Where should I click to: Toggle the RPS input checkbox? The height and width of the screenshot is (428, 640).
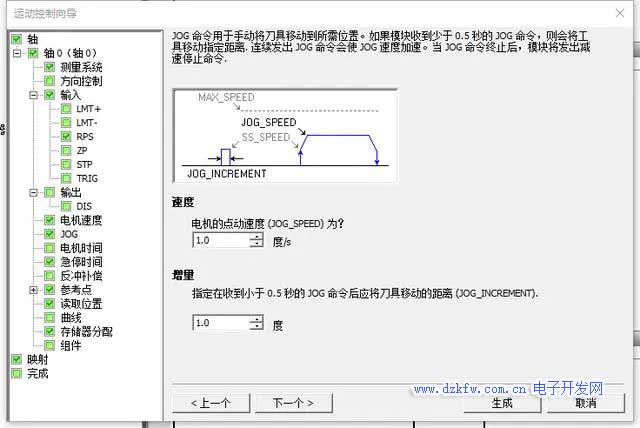pos(66,136)
